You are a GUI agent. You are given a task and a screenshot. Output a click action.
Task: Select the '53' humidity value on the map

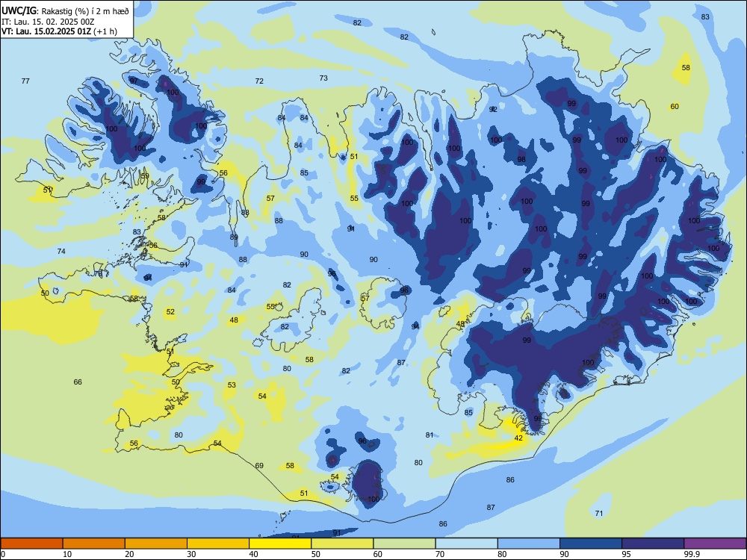(x=232, y=385)
